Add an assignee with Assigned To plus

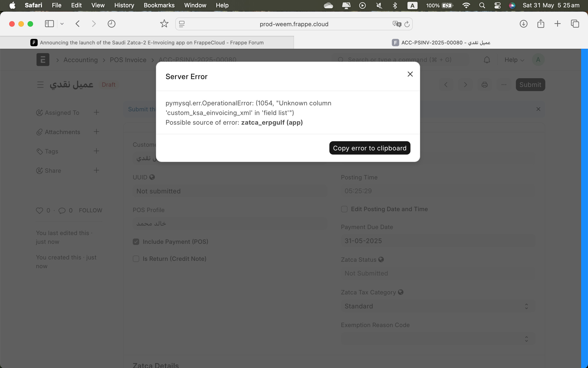tap(96, 112)
